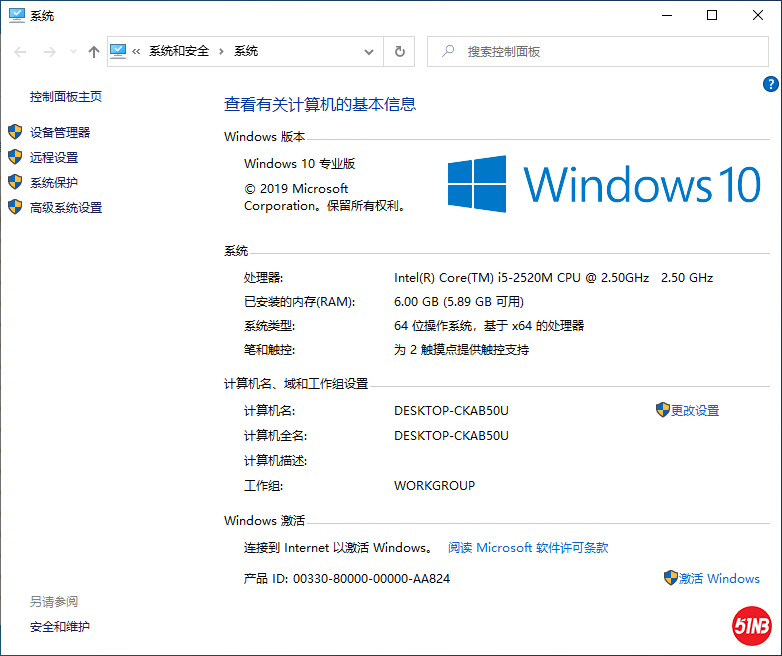
Task: Select computer name value next to 计算机名
Action: pyautogui.click(x=451, y=411)
